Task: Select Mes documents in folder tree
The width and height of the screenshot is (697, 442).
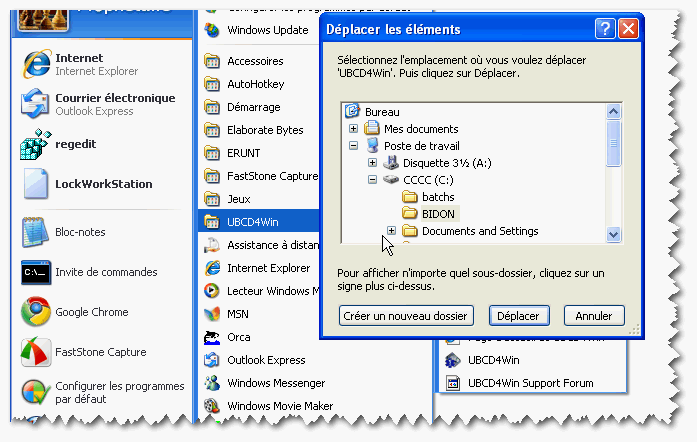Action: (421, 129)
